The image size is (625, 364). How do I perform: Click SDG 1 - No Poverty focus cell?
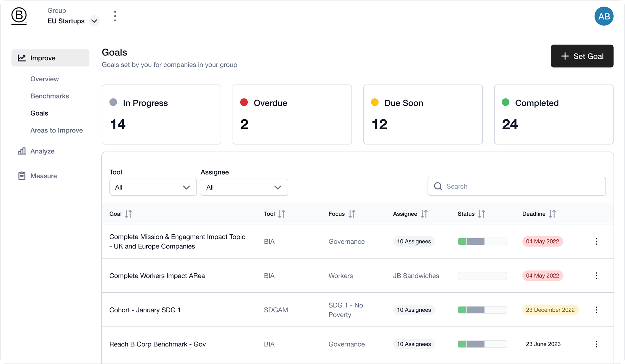tap(345, 310)
